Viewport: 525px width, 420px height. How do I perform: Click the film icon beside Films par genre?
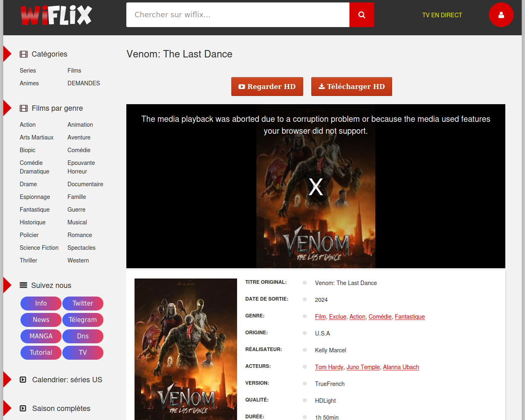tap(24, 108)
